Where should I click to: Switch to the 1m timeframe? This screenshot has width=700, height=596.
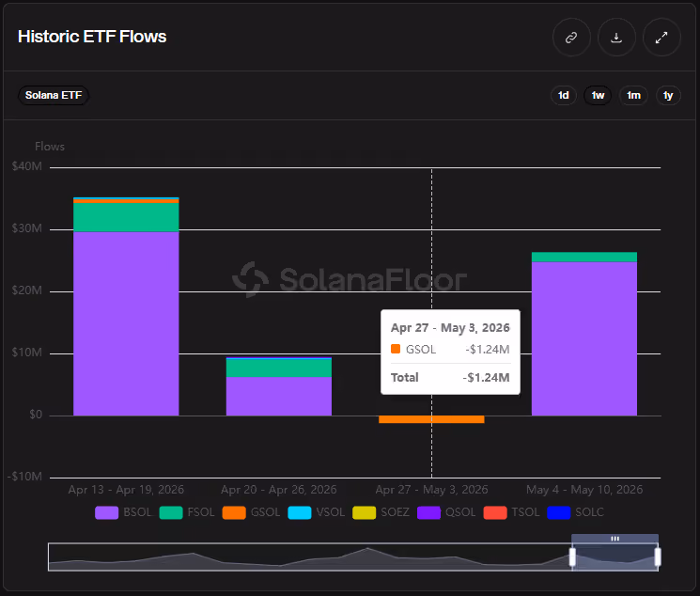[633, 95]
